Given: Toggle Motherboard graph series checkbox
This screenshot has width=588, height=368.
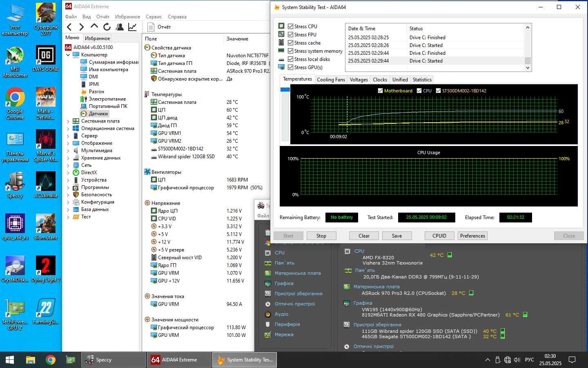Looking at the screenshot, I should click(381, 91).
